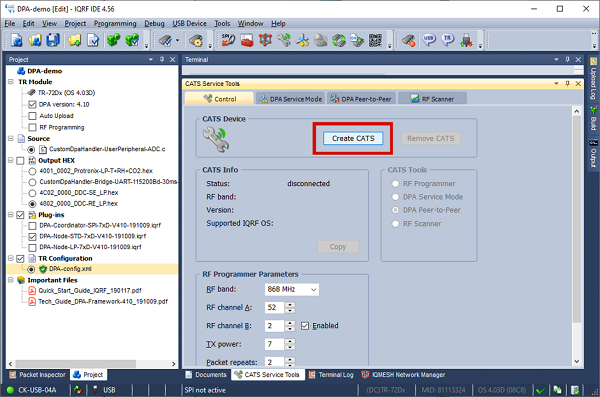This screenshot has width=600, height=397.
Task: Click the OS chip with arrow icon
Action: (x=357, y=40)
